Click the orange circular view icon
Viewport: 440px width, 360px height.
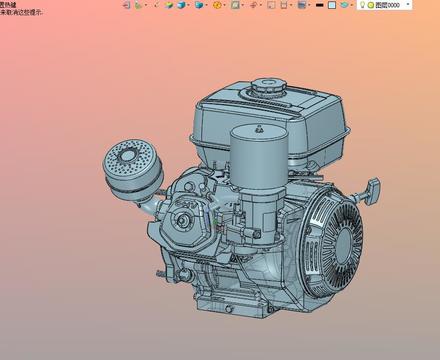click(x=217, y=5)
